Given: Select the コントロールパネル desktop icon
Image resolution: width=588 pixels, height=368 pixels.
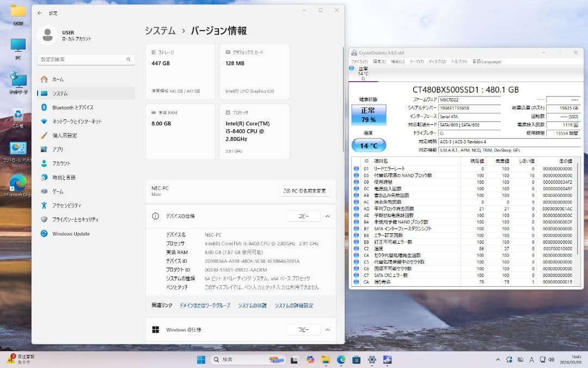Looking at the screenshot, I should pyautogui.click(x=17, y=152).
